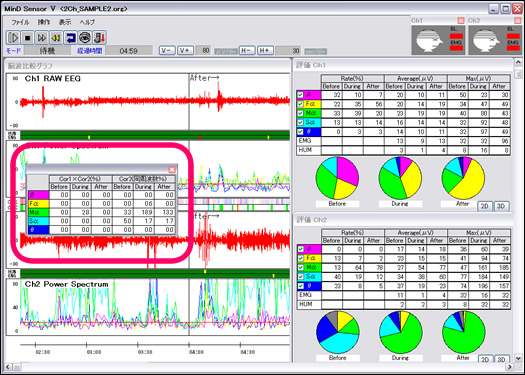Click the right arrow of bottom horizontal scrollbar

(x=510, y=367)
